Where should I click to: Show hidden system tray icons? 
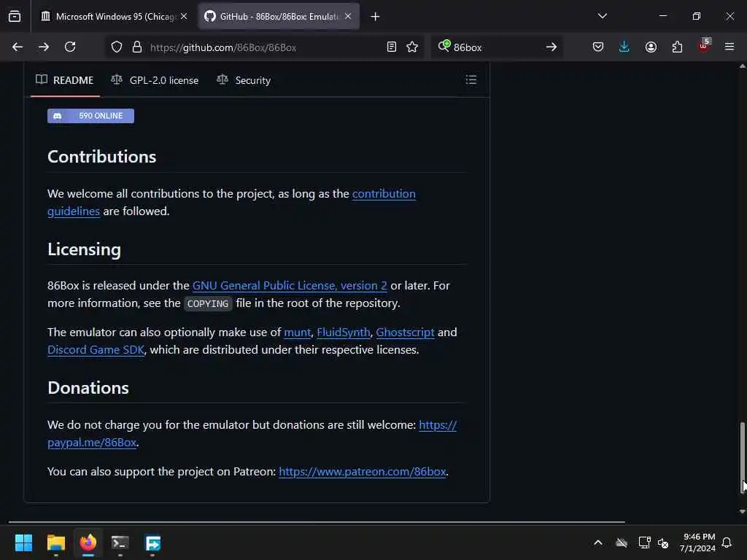click(598, 542)
